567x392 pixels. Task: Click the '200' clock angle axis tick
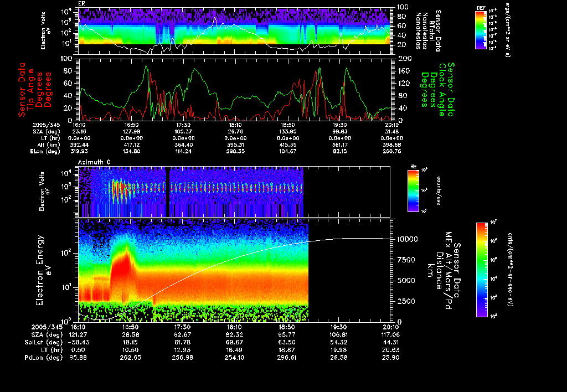[405, 59]
